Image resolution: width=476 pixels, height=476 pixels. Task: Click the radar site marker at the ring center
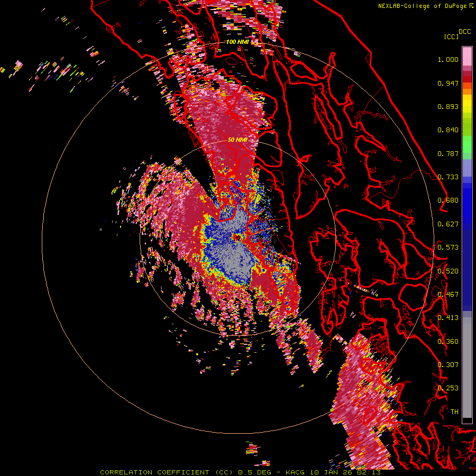click(x=237, y=237)
